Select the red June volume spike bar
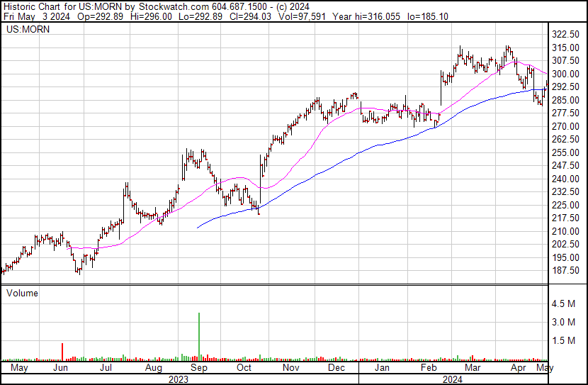588x385 pixels. pyautogui.click(x=62, y=351)
